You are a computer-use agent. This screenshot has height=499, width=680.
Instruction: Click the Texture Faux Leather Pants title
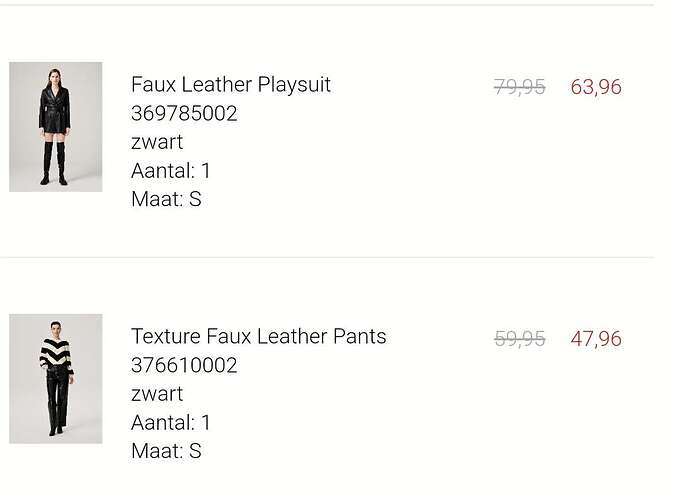(x=258, y=336)
